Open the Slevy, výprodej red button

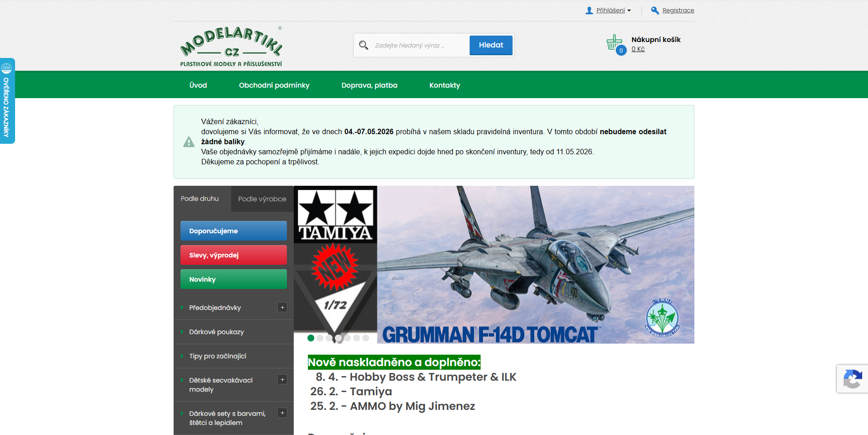[233, 255]
